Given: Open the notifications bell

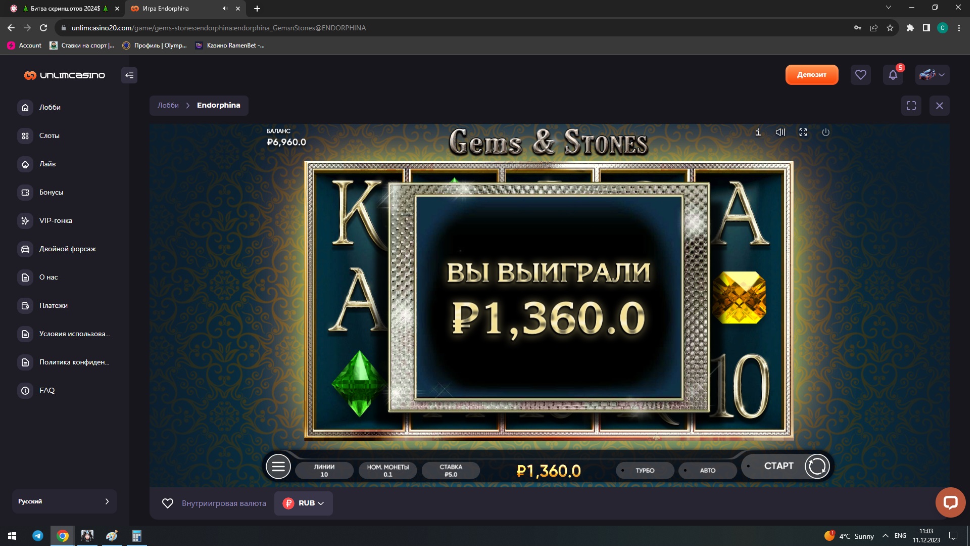Looking at the screenshot, I should 893,75.
